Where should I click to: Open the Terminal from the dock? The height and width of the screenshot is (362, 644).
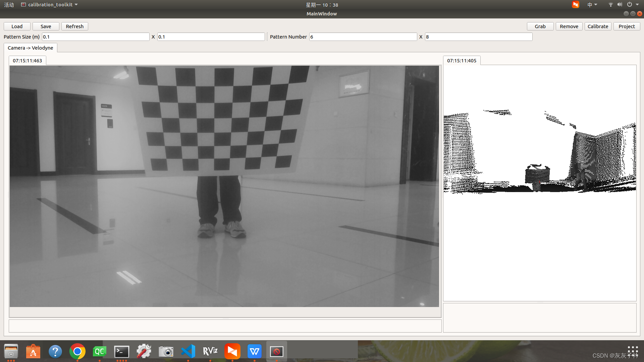click(122, 351)
